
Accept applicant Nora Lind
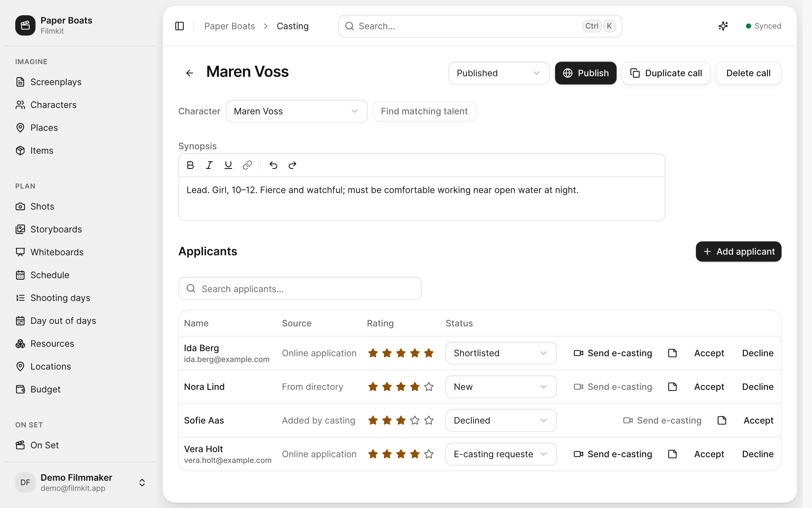[x=709, y=387]
